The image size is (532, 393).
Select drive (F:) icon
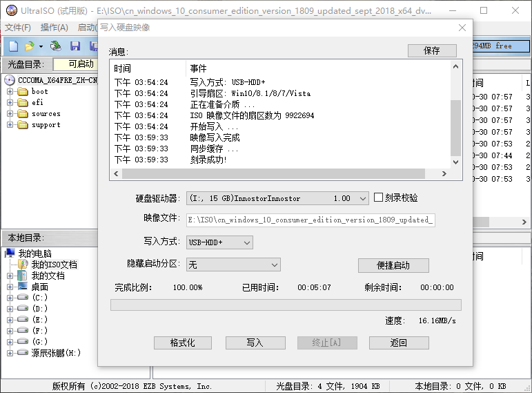point(23,330)
